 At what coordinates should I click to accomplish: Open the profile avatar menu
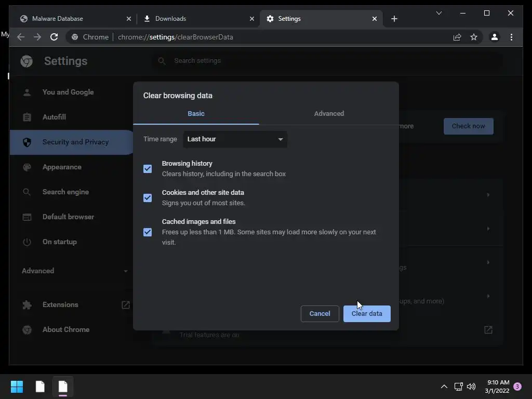(495, 37)
